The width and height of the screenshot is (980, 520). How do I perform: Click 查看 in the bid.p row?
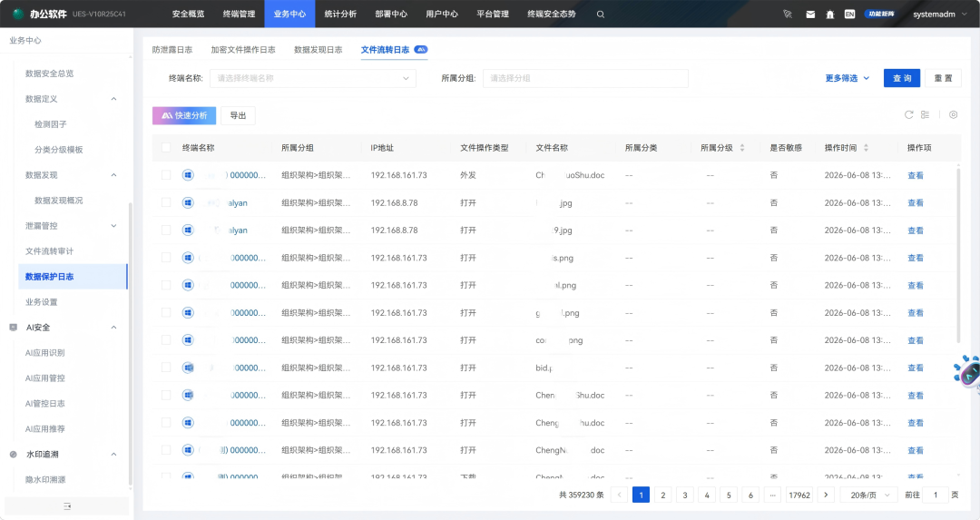pyautogui.click(x=915, y=368)
